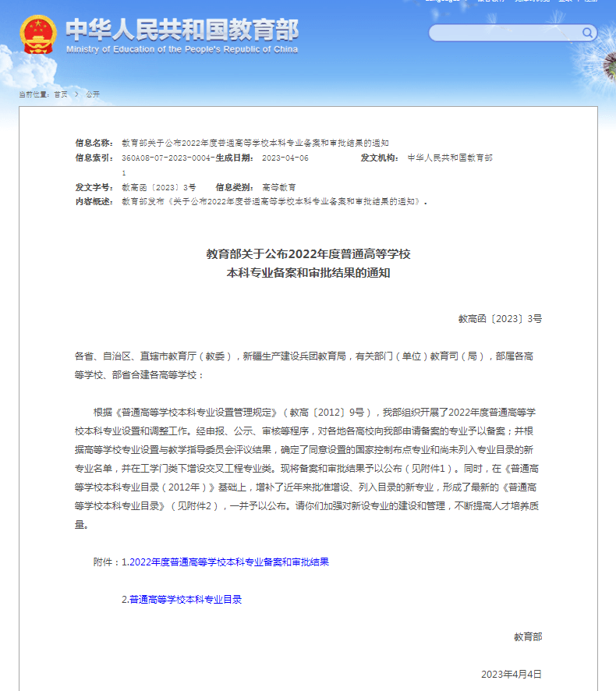The height and width of the screenshot is (691, 616).
Task: Click the 当前位置 breadcrumb label
Action: [34, 94]
